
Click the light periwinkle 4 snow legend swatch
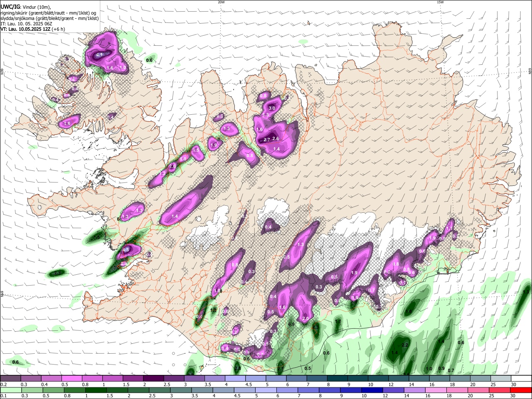coord(235,379)
